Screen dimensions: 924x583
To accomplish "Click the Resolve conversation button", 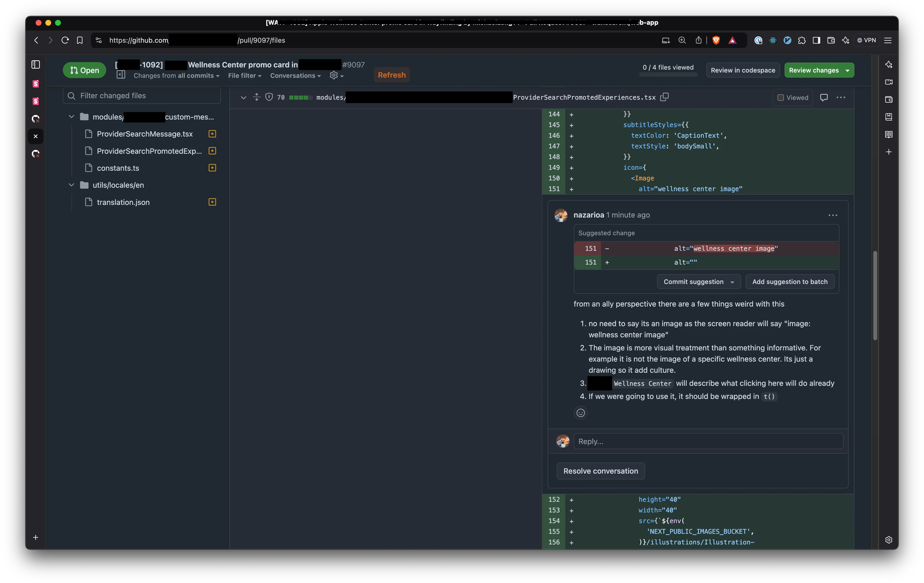I will point(600,471).
